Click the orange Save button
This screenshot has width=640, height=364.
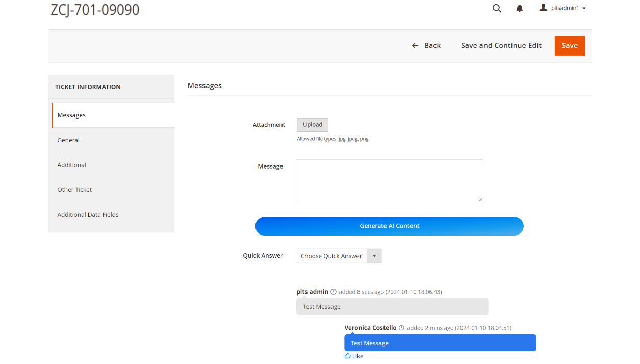[570, 45]
